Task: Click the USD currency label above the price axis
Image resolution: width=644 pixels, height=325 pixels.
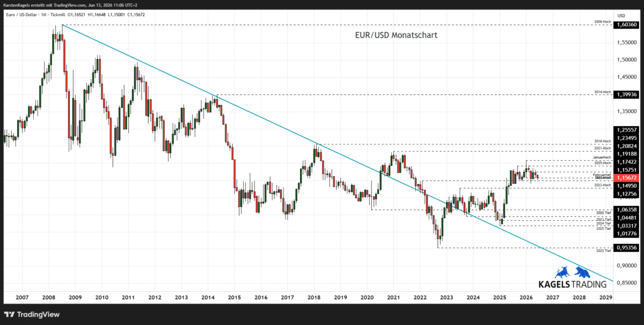Action: (x=621, y=15)
